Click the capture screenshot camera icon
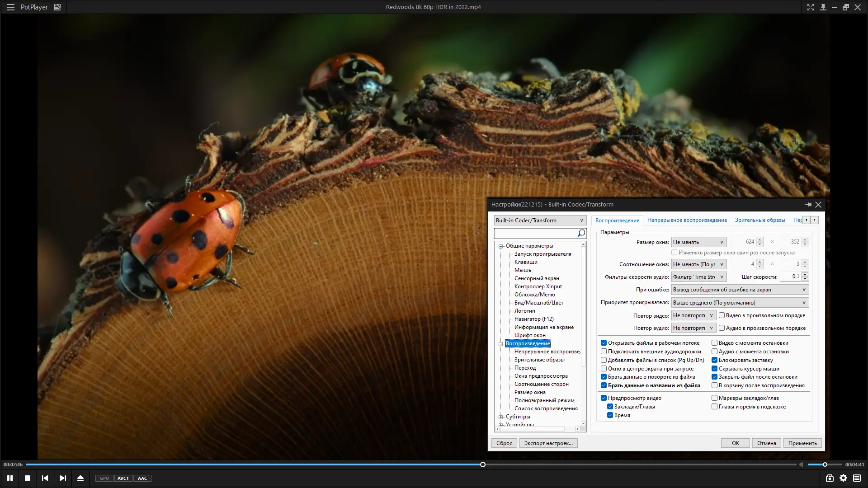The width and height of the screenshot is (868, 488). (830, 478)
